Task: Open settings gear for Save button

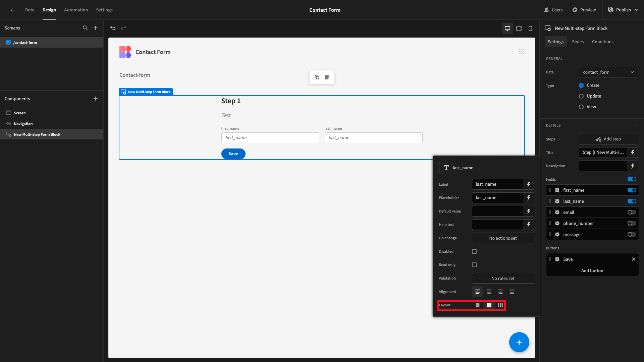Action: (x=557, y=259)
